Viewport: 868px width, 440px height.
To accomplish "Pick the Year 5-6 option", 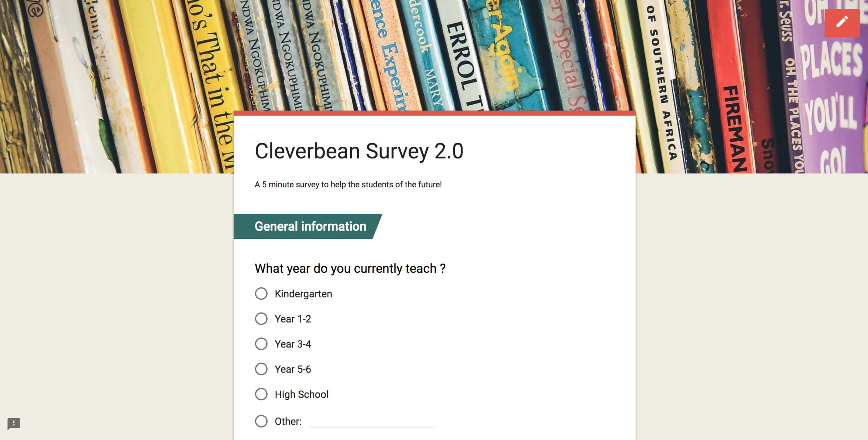I will click(x=261, y=369).
